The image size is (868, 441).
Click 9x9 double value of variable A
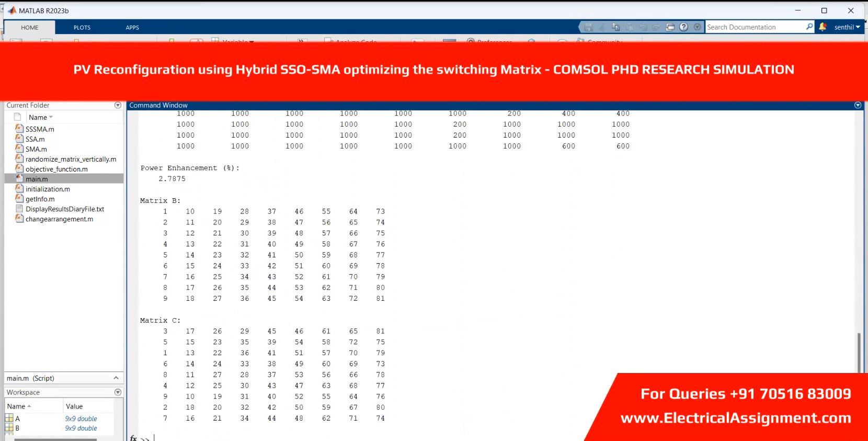[81, 419]
